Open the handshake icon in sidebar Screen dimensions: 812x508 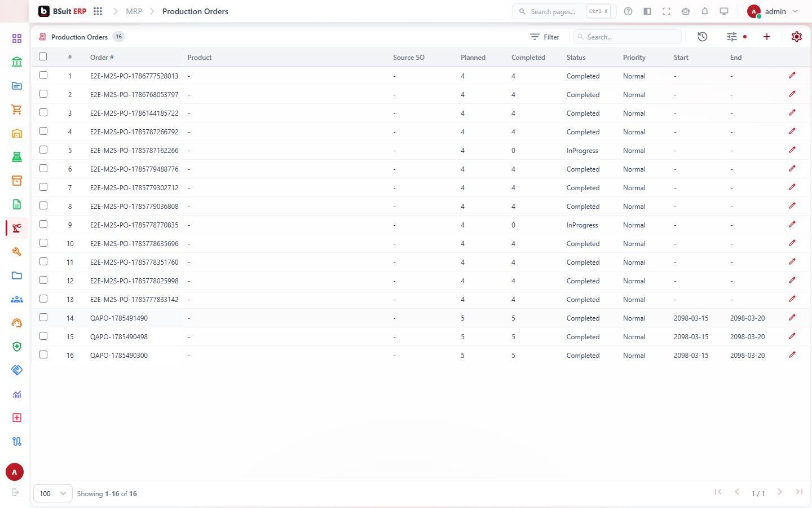pos(17,370)
